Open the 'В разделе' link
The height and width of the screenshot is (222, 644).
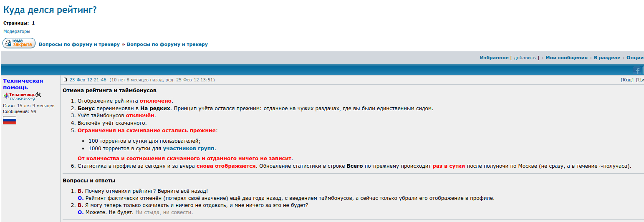tap(607, 58)
